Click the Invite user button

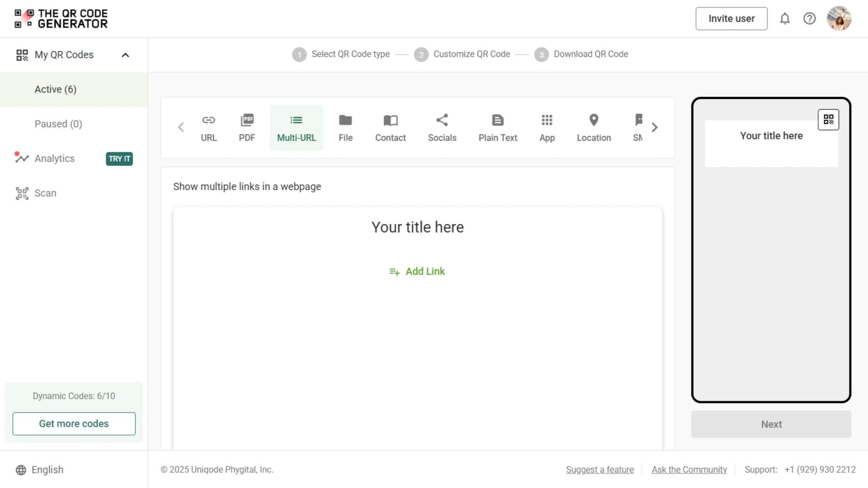731,19
